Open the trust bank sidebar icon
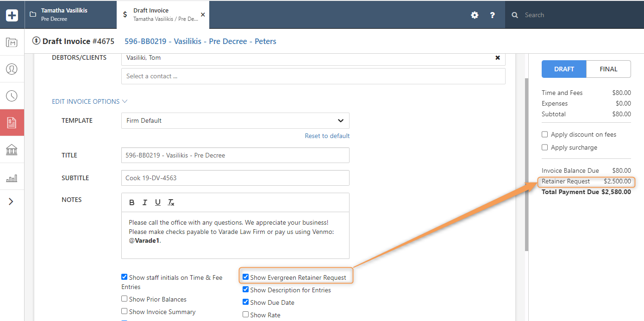 point(12,150)
